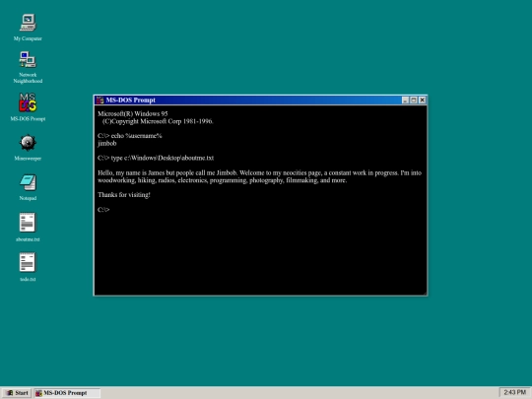Minimize the MS-DOS Prompt window
The height and width of the screenshot is (399, 532).
(405, 100)
